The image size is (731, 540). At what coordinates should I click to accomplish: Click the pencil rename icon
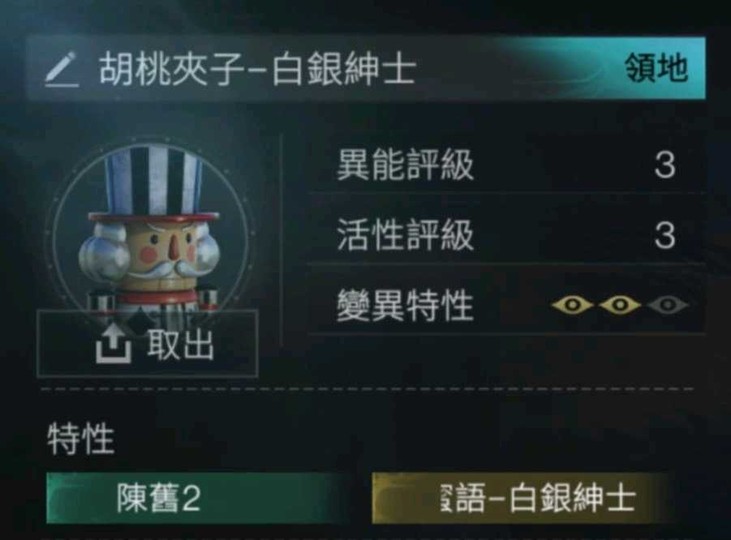[x=62, y=70]
